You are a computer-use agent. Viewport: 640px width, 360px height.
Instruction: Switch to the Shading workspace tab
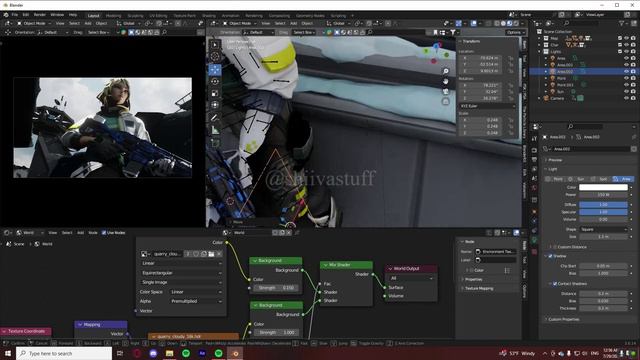[209, 16]
